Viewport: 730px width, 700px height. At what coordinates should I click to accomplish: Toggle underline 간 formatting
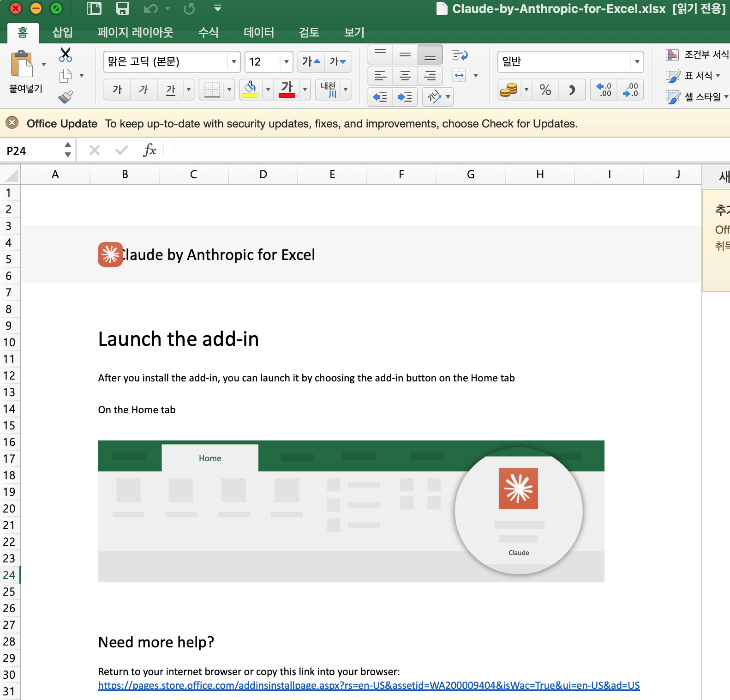tap(171, 89)
